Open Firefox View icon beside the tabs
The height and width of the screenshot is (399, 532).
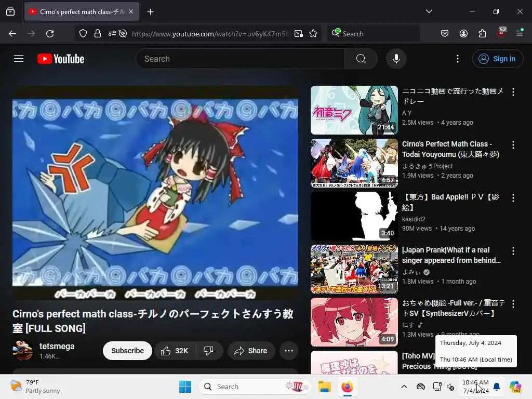coord(10,12)
